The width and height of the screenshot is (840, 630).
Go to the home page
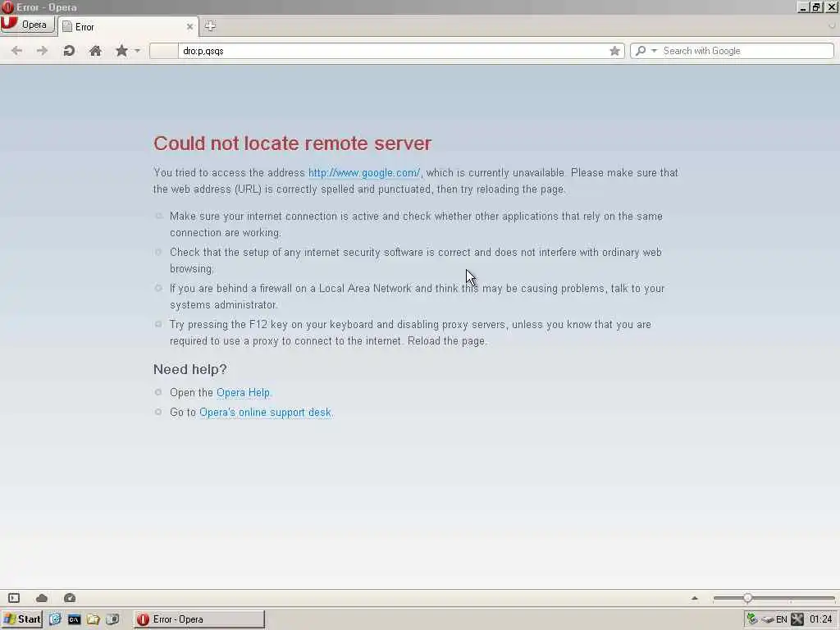coord(95,51)
